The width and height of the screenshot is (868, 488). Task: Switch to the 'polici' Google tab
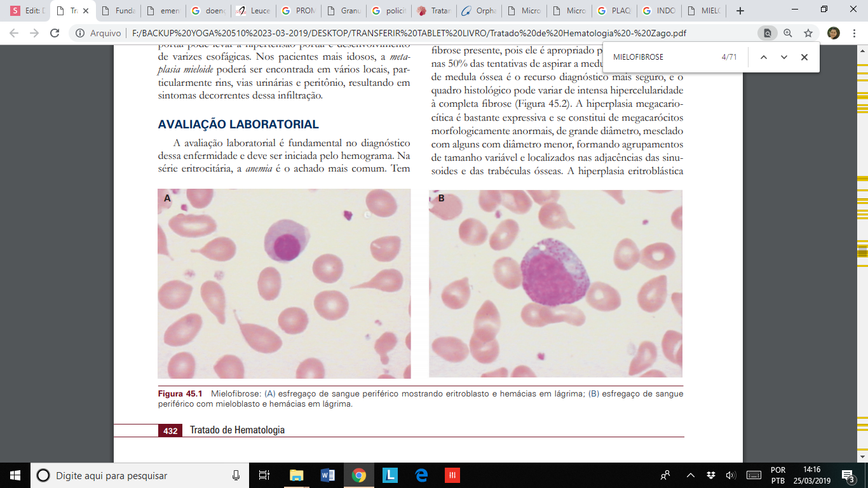click(388, 11)
